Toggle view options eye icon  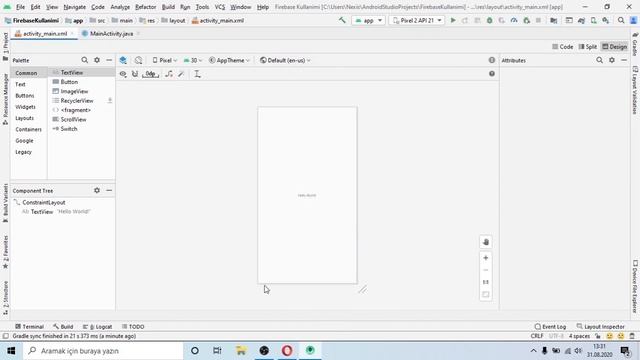(123, 74)
